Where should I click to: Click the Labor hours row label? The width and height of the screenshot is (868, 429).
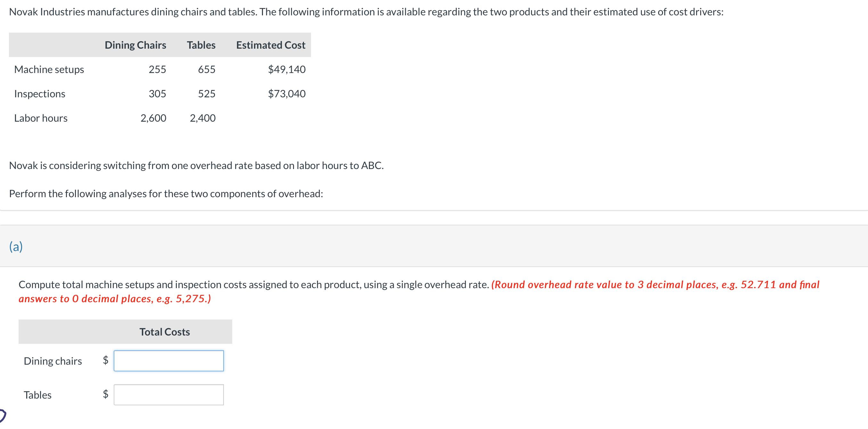click(x=41, y=118)
